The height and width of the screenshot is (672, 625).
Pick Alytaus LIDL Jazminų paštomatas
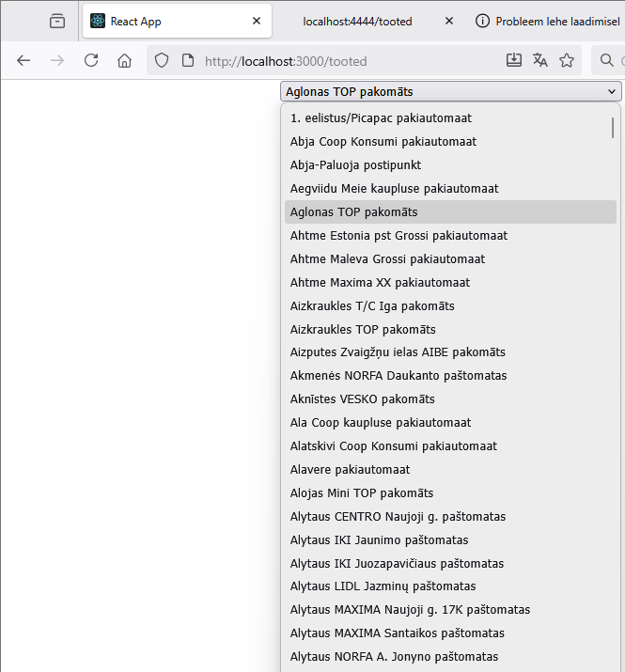tap(383, 586)
